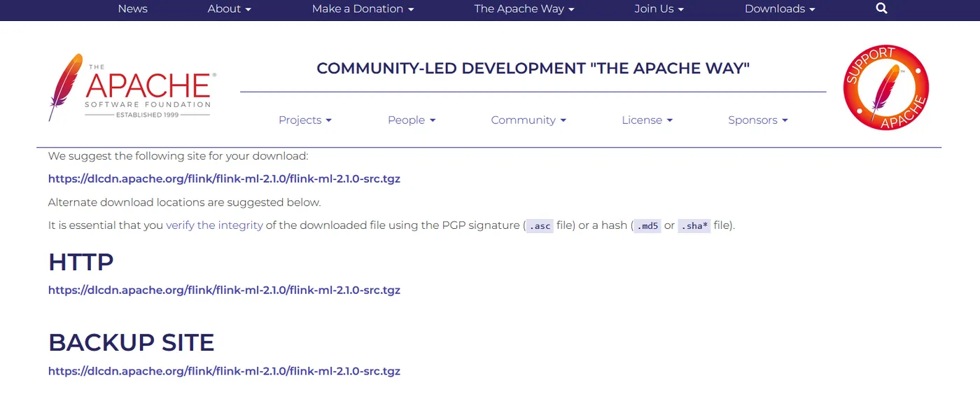Expand the Projects menu
980x399 pixels.
coord(305,120)
